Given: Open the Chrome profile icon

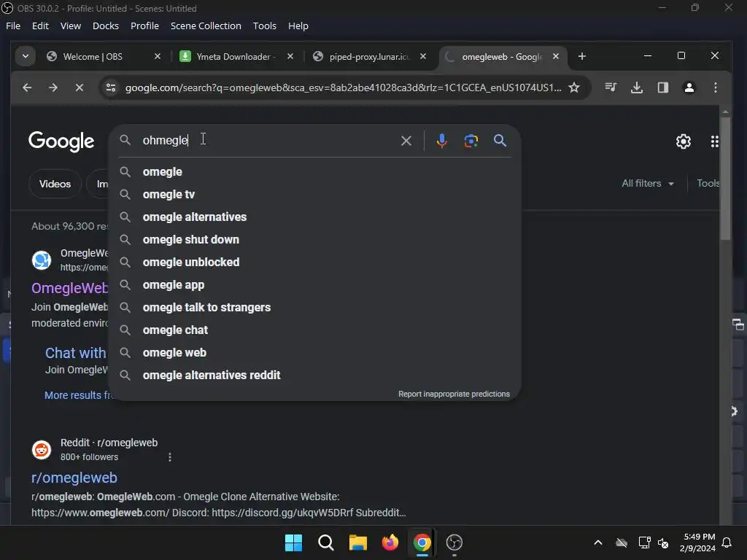Looking at the screenshot, I should pyautogui.click(x=689, y=87).
